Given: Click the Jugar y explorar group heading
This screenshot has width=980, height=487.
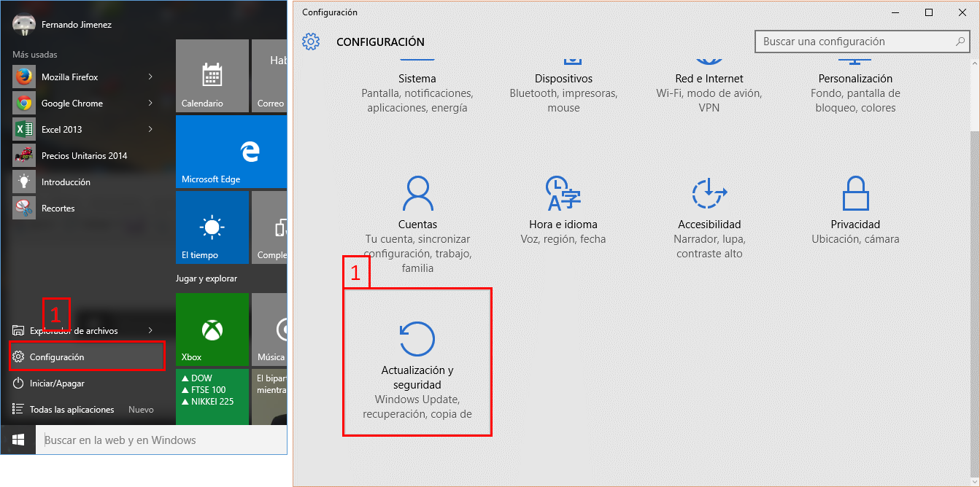Looking at the screenshot, I should pyautogui.click(x=207, y=278).
